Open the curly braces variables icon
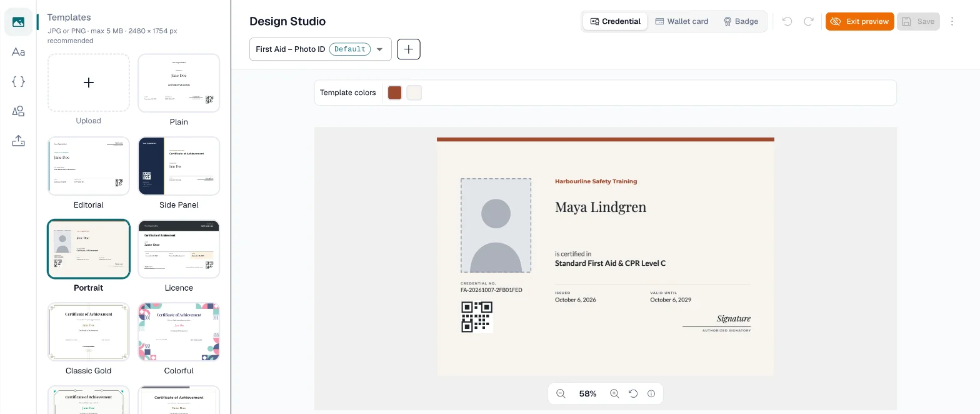The width and height of the screenshot is (980, 414). (18, 81)
